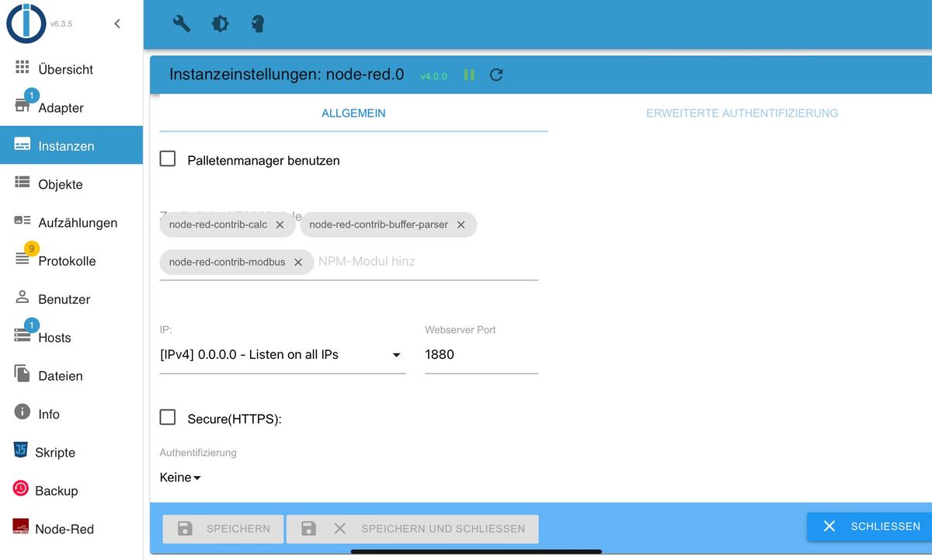This screenshot has height=560, width=932.
Task: Restart the node-red.0 instance with reload icon
Action: coord(496,75)
